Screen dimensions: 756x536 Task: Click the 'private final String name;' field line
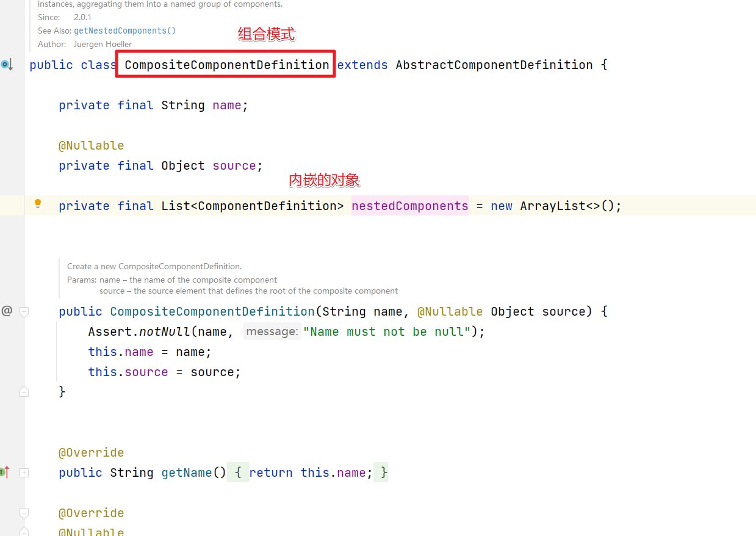(154, 105)
